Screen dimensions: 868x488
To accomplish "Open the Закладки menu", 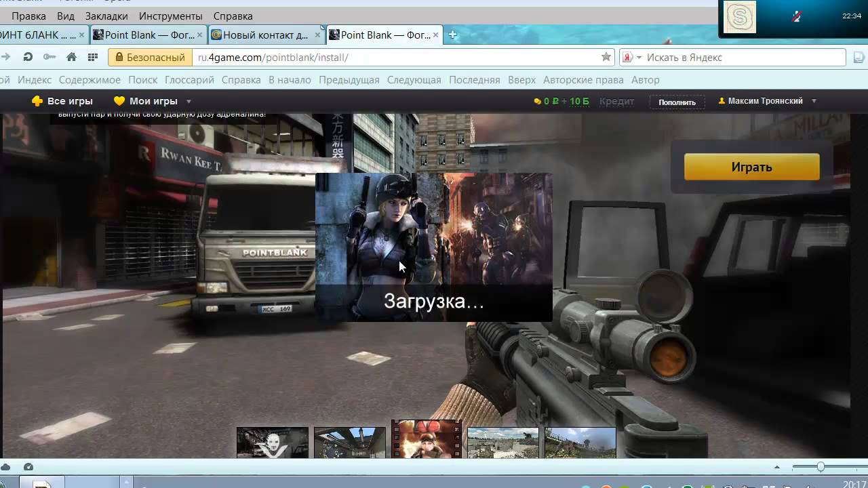I will pyautogui.click(x=106, y=16).
